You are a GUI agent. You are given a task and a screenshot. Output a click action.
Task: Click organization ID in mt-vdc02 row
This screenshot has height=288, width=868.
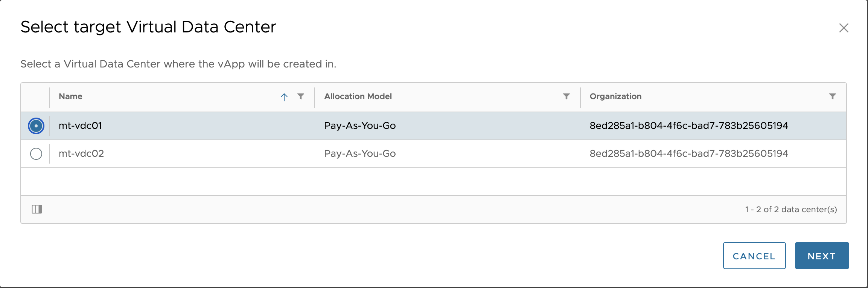tap(688, 154)
